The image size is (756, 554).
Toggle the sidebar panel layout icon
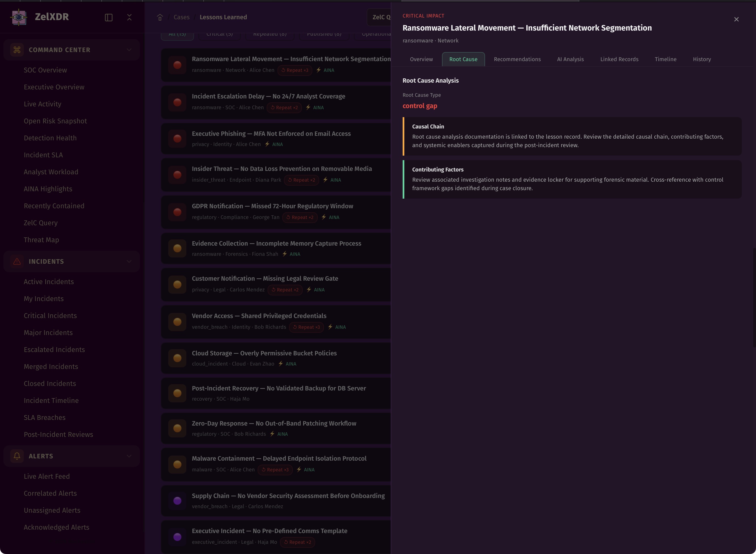click(108, 18)
